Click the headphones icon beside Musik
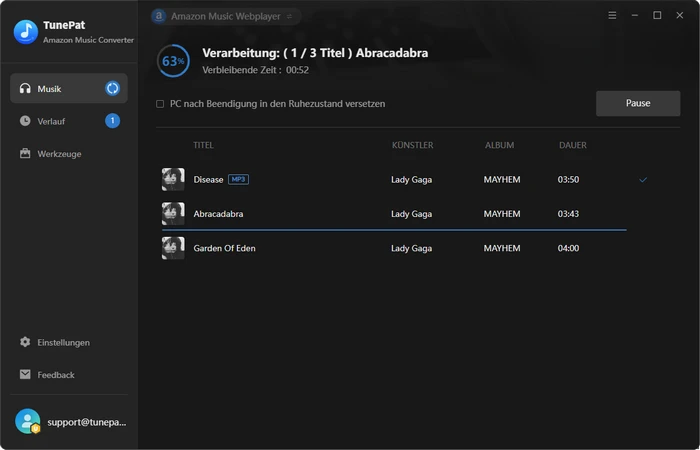700x450 pixels. pos(25,88)
